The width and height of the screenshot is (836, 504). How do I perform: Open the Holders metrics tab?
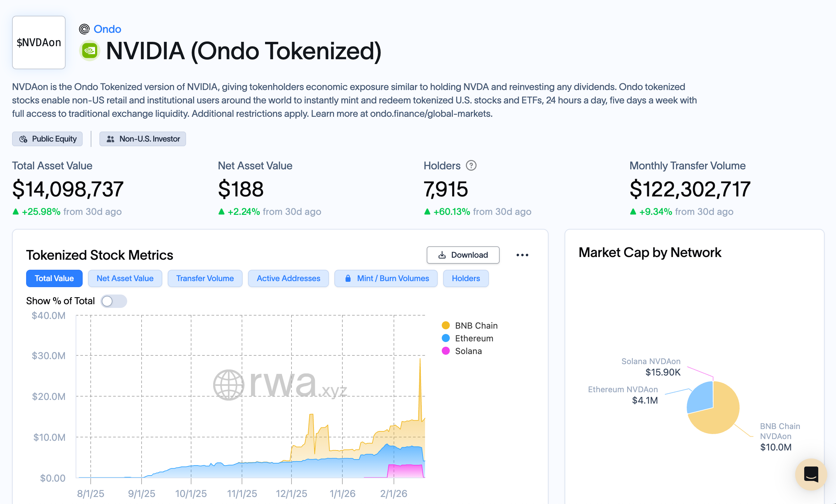(466, 278)
